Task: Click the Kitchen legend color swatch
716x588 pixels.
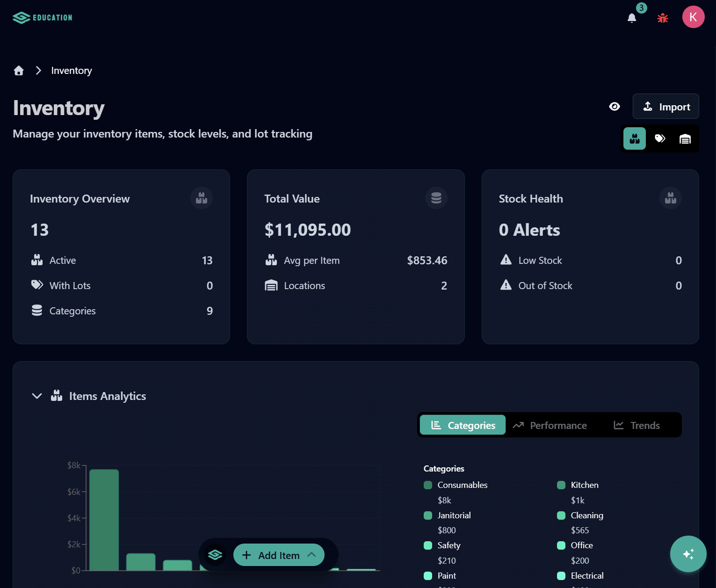Action: coord(561,485)
